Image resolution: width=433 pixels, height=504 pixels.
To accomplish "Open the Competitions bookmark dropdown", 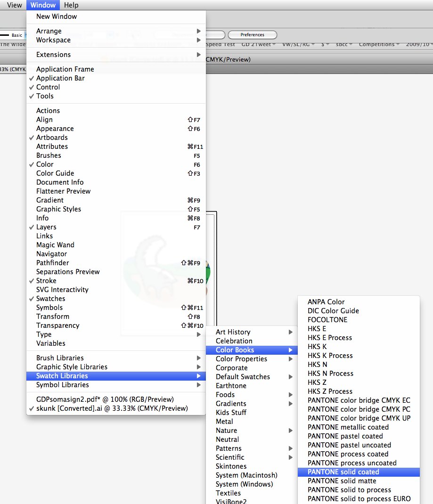I will [x=379, y=44].
